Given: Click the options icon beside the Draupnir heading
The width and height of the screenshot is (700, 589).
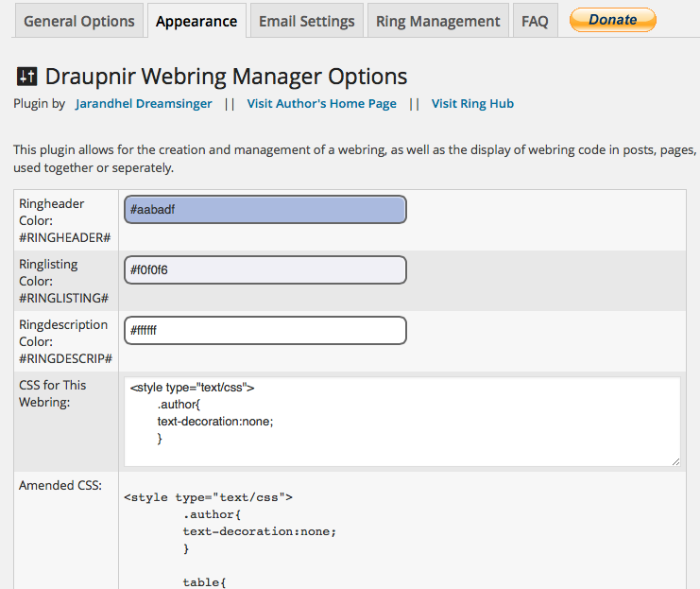Looking at the screenshot, I should 26,77.
